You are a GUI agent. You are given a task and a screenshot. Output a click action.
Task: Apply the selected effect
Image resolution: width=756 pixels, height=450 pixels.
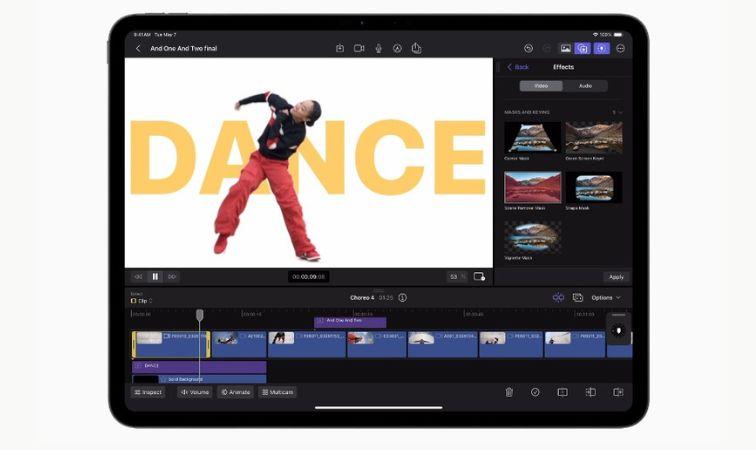click(x=616, y=277)
